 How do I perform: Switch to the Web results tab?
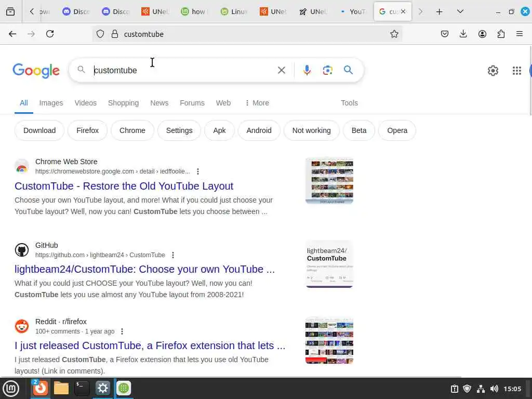click(223, 103)
